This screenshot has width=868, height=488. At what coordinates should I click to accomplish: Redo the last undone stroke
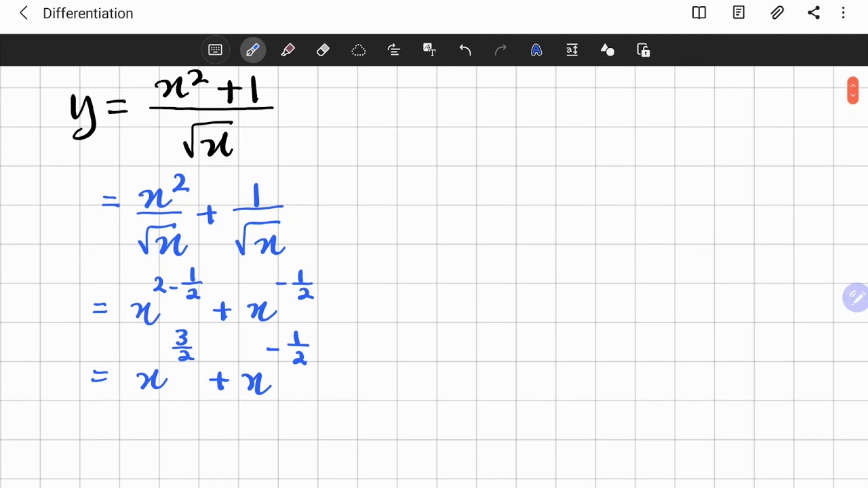coord(500,50)
